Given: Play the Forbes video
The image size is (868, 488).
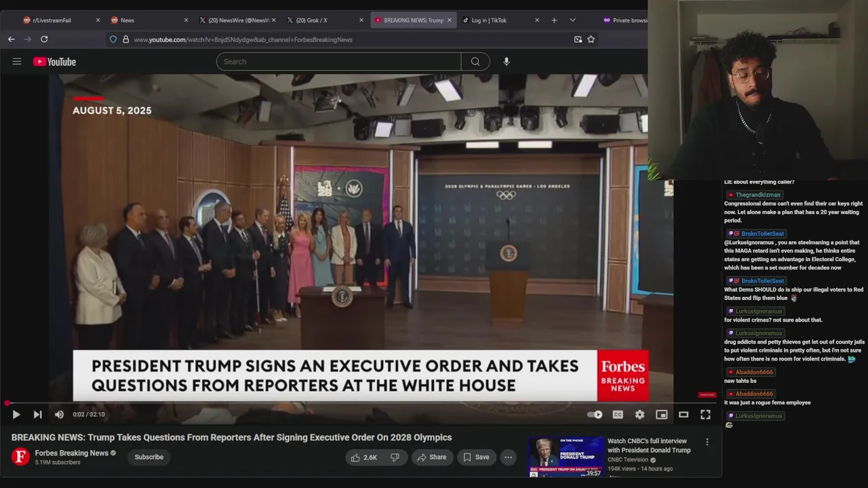Looking at the screenshot, I should pyautogui.click(x=16, y=415).
